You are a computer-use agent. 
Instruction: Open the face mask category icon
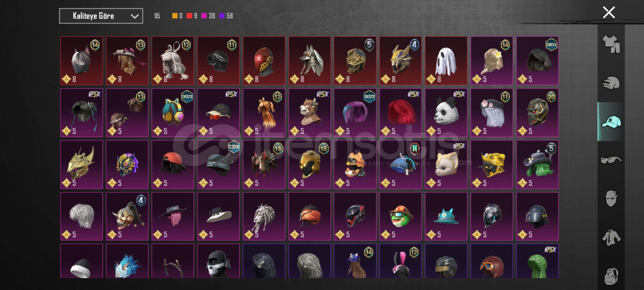point(611,199)
